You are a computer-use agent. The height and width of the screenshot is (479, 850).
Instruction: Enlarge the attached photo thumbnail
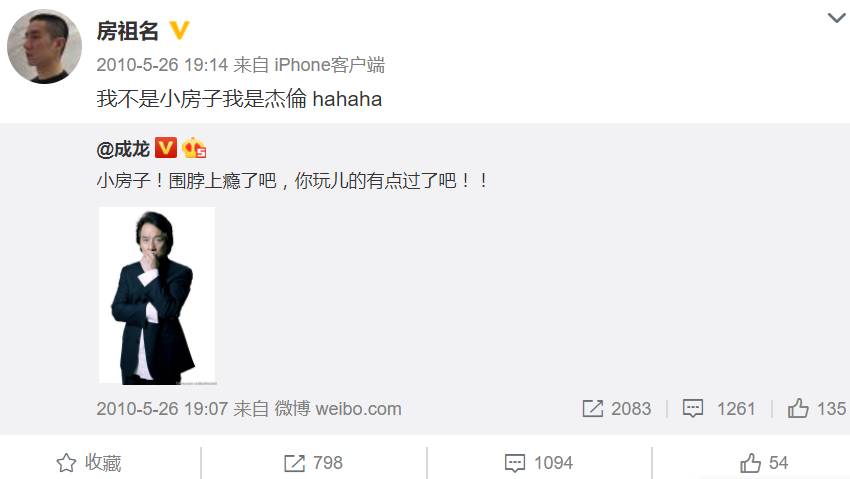[x=157, y=296]
